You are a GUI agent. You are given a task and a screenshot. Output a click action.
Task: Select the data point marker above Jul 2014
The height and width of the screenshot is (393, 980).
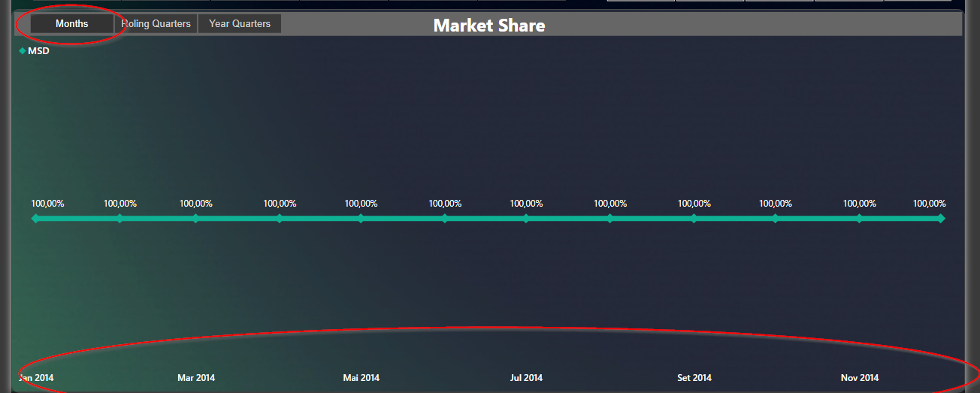526,219
